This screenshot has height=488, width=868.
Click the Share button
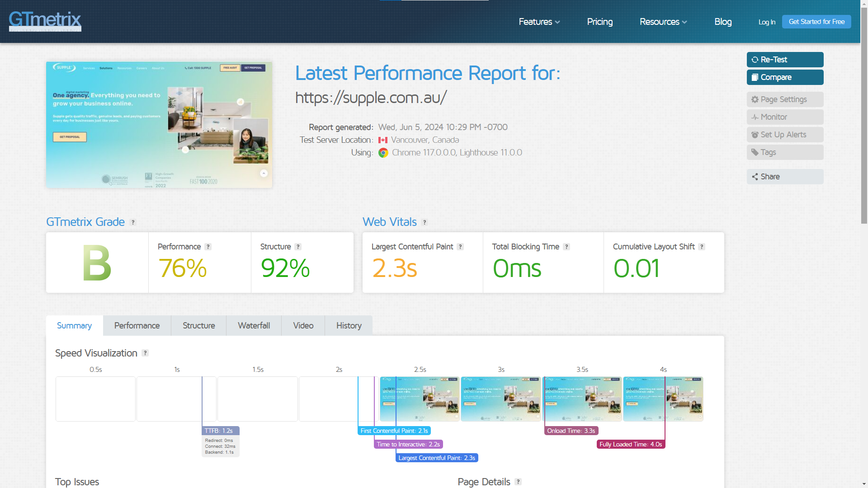pyautogui.click(x=785, y=177)
